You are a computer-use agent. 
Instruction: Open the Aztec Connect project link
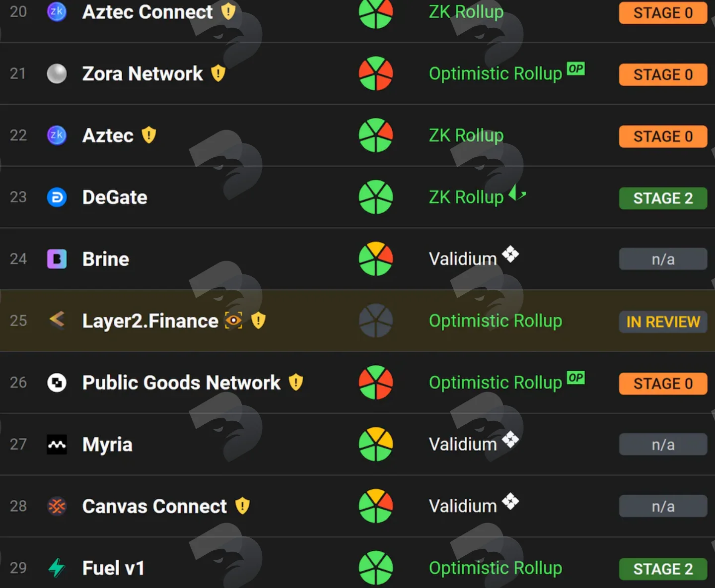(x=147, y=12)
